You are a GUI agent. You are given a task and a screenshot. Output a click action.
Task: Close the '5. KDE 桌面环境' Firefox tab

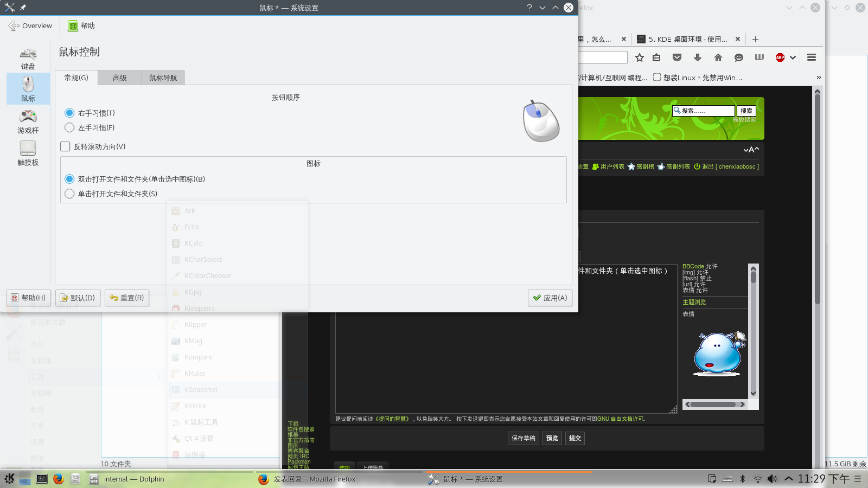tap(738, 39)
